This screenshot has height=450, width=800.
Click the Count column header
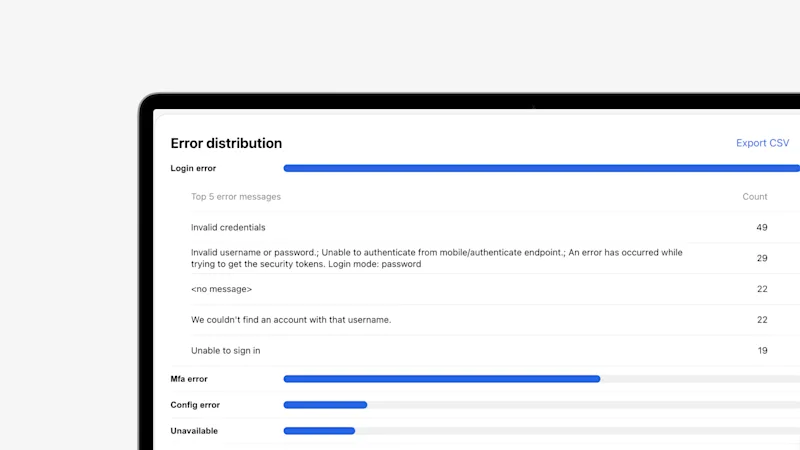click(x=755, y=196)
